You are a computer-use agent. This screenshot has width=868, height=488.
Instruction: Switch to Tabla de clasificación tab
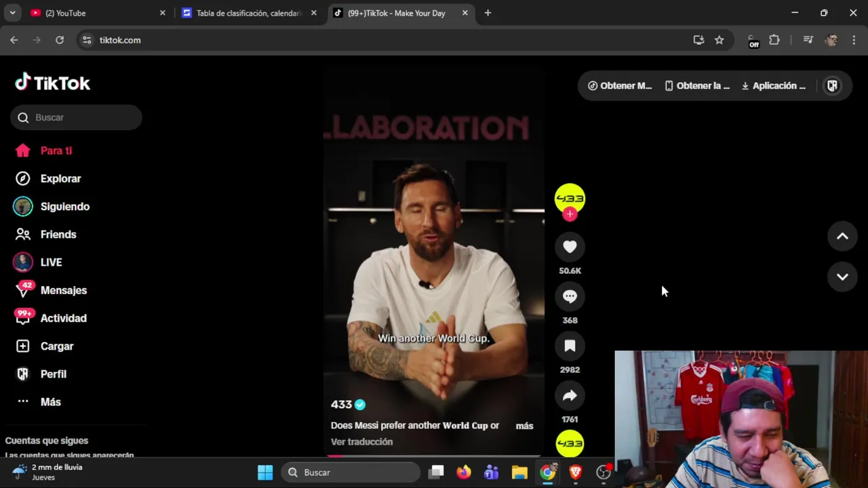tap(248, 13)
